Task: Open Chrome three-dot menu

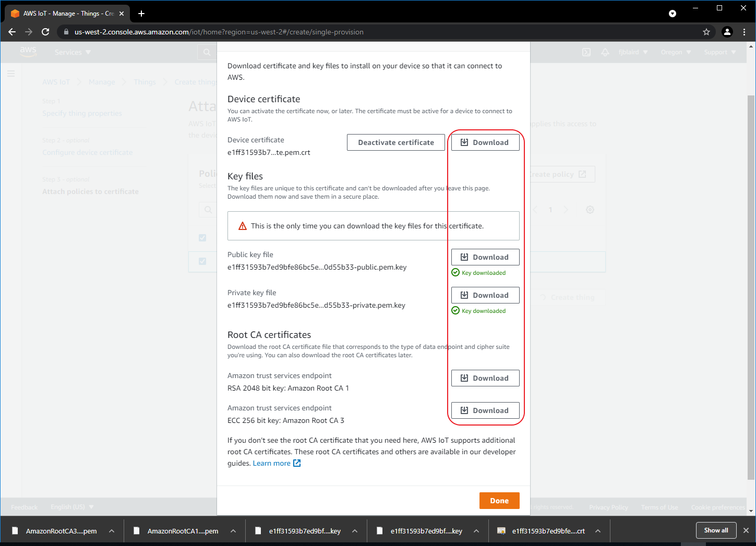Action: pos(744,32)
